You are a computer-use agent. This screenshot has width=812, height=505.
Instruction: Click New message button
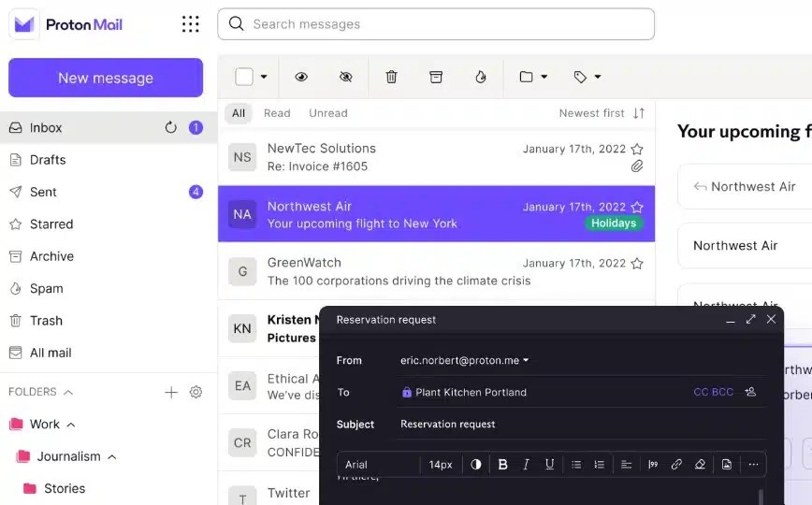click(106, 78)
